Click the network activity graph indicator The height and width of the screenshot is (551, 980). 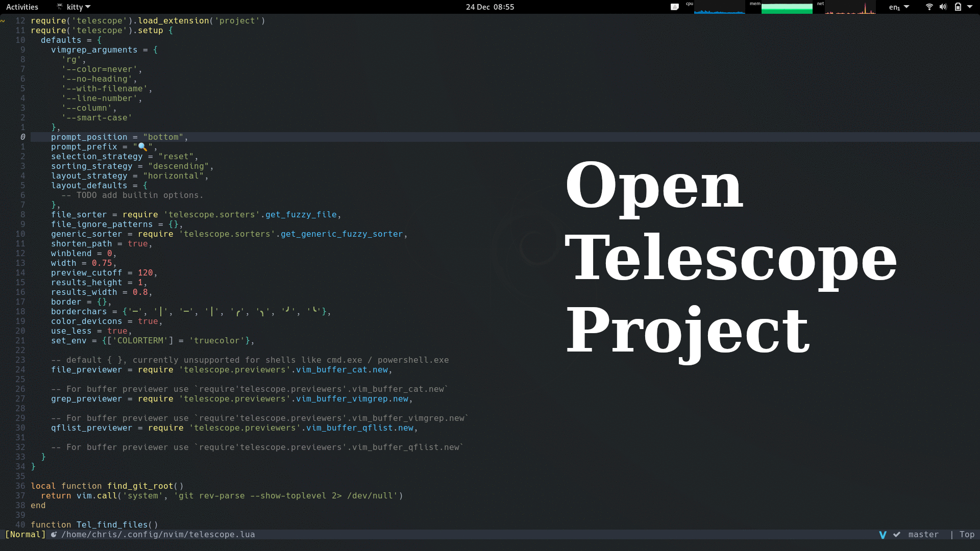point(849,8)
